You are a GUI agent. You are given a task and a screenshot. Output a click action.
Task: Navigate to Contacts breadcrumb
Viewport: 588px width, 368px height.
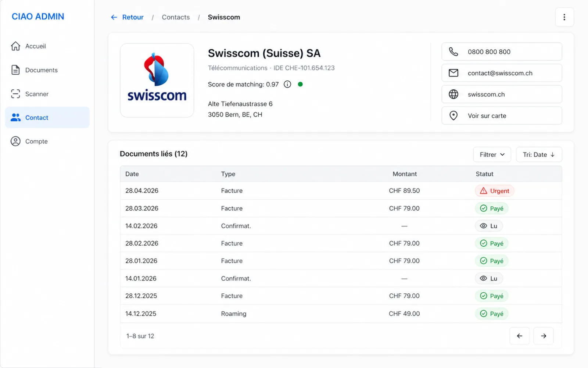tap(176, 17)
